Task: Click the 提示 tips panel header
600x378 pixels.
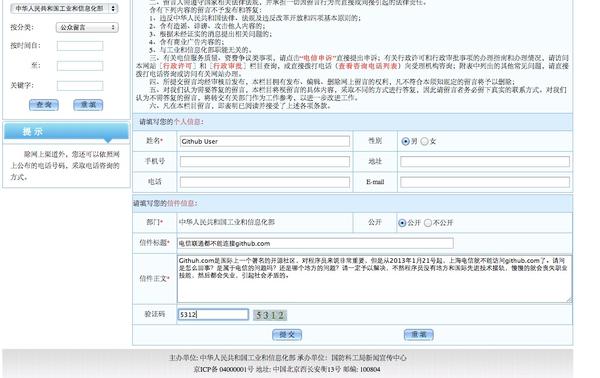Action: coord(66,132)
